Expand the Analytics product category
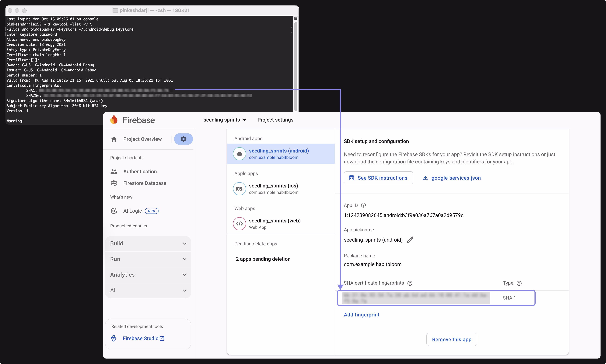This screenshot has height=364, width=606. 148,275
